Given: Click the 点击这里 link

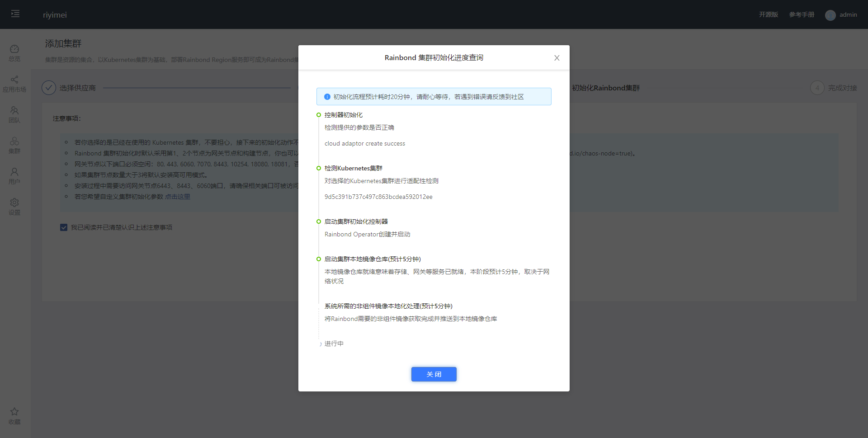Looking at the screenshot, I should tap(178, 197).
